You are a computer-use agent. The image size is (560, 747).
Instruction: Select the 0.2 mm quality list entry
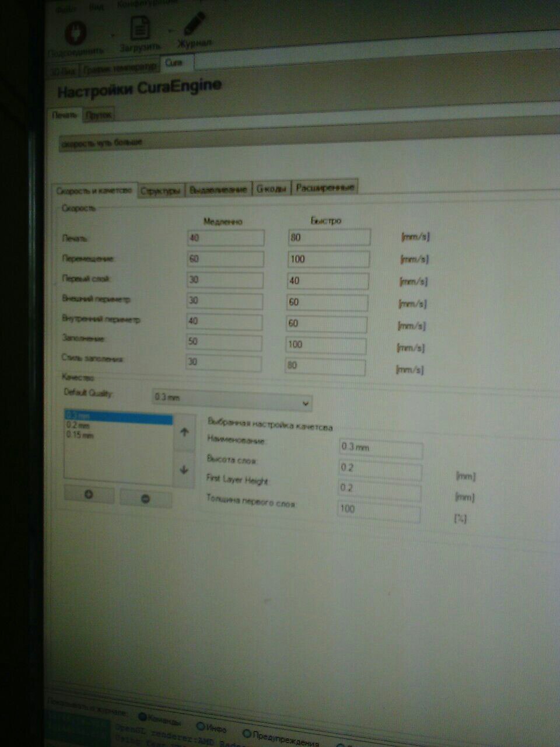[119, 426]
